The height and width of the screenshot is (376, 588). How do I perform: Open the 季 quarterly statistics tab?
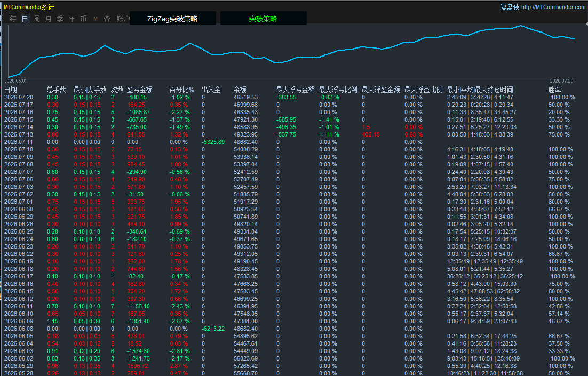pos(60,19)
